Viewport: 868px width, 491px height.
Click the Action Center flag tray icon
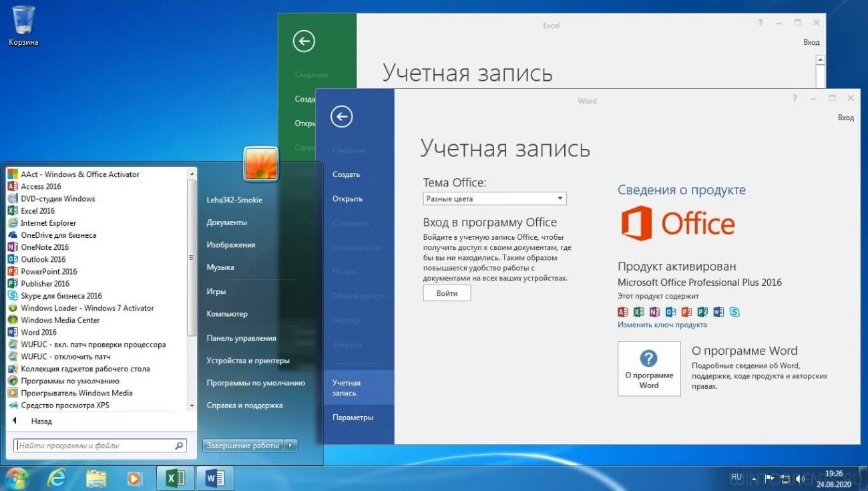769,478
